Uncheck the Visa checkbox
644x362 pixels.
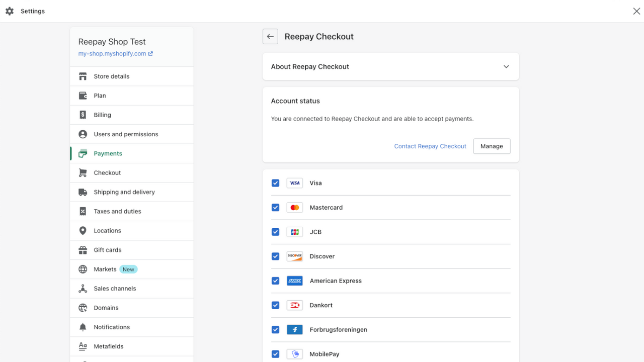(275, 183)
